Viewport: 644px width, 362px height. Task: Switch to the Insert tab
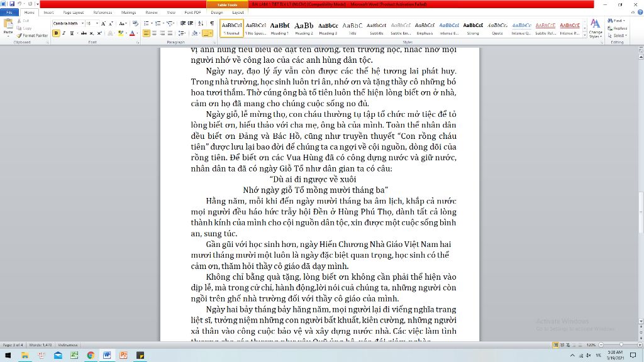48,13
